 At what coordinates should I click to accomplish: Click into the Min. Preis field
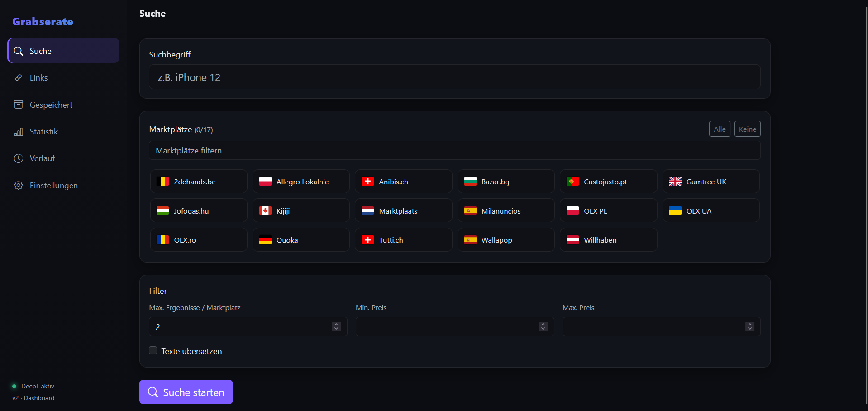pos(455,327)
